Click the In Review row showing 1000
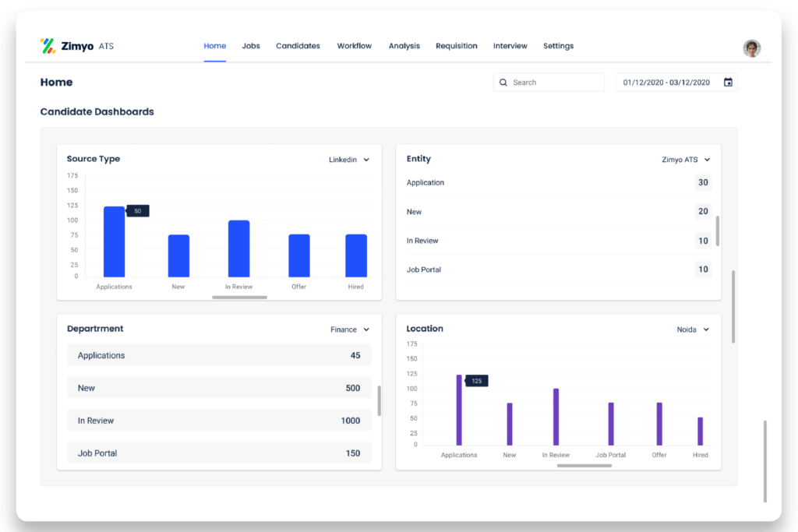Image resolution: width=798 pixels, height=532 pixels. pyautogui.click(x=219, y=420)
